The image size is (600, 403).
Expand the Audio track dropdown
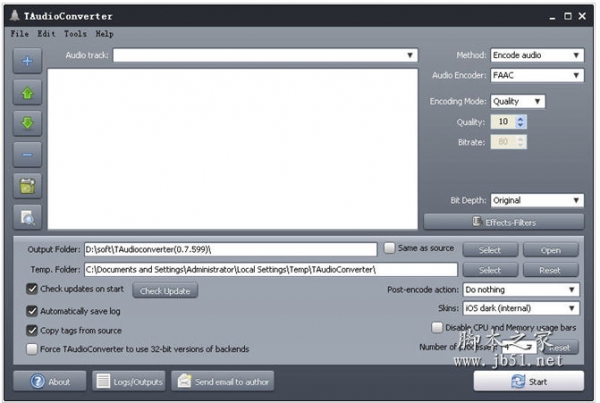pos(265,55)
